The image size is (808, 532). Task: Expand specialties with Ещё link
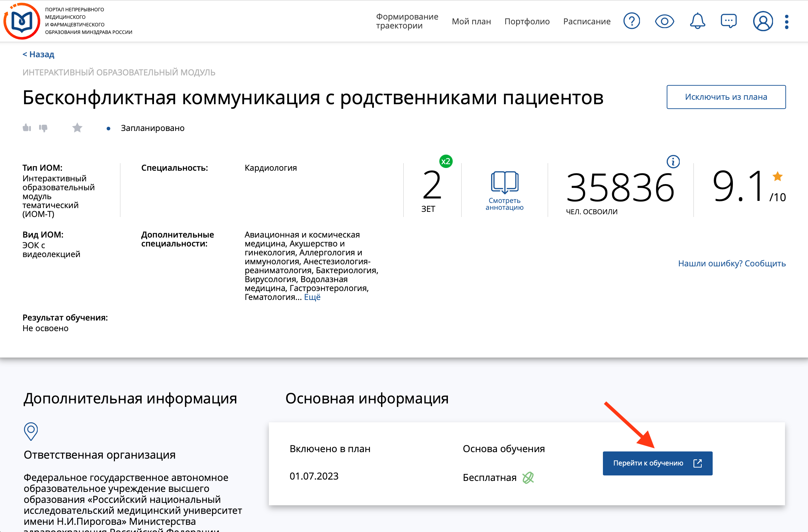point(312,297)
